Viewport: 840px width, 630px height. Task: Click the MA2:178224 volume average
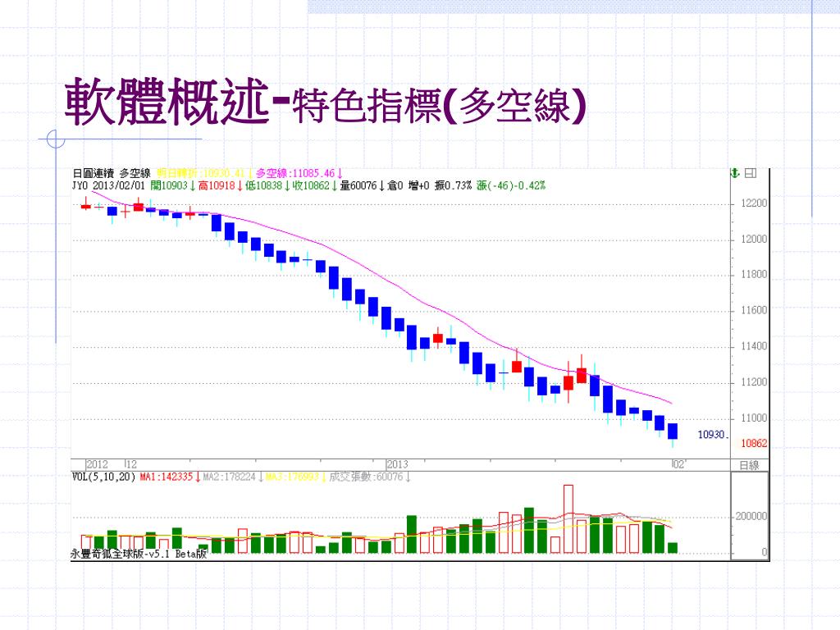(x=230, y=477)
